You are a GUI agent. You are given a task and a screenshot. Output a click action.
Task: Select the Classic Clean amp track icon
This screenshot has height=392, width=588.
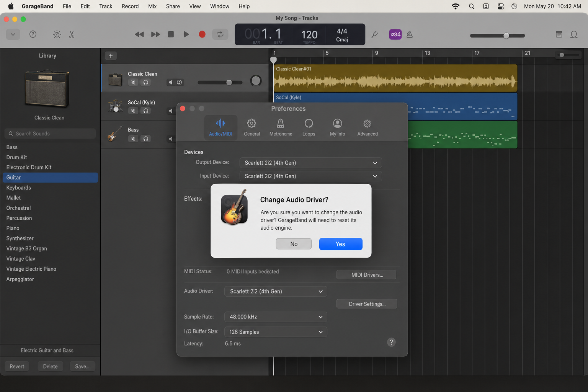coord(115,79)
